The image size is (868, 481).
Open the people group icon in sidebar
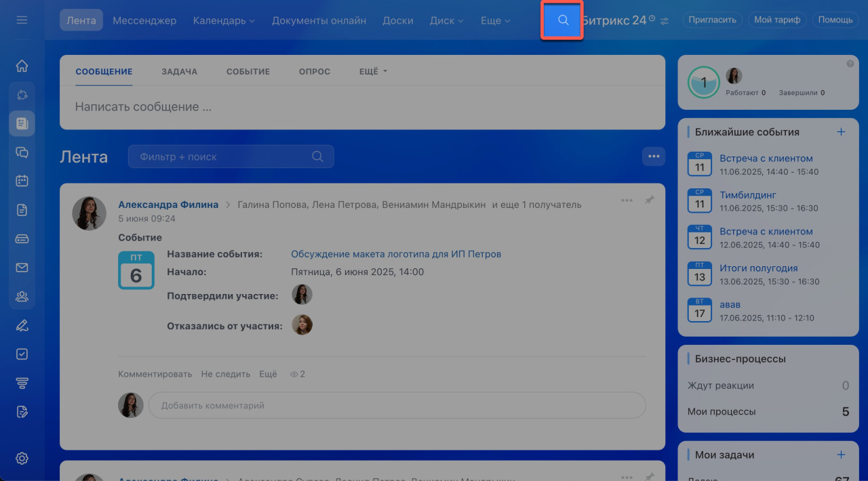point(22,296)
